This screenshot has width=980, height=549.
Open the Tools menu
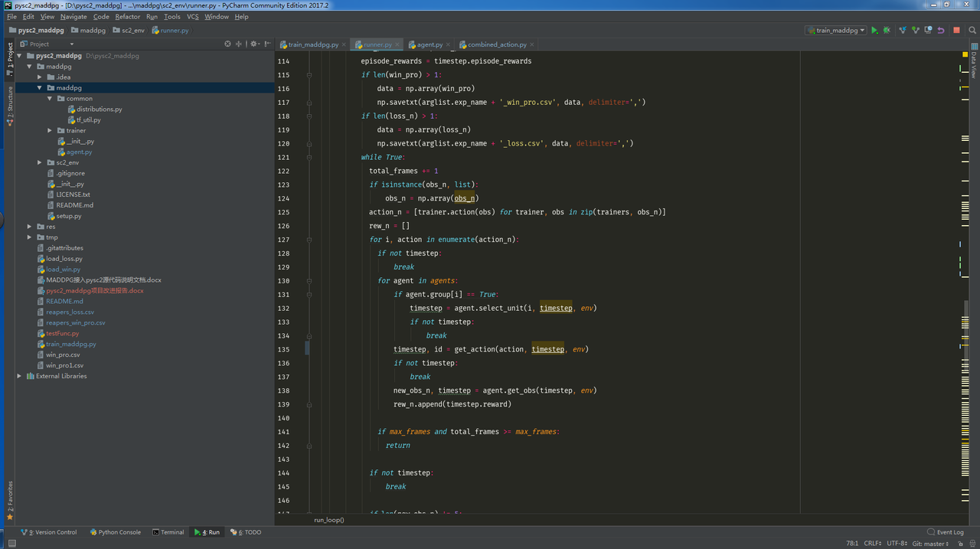[172, 16]
